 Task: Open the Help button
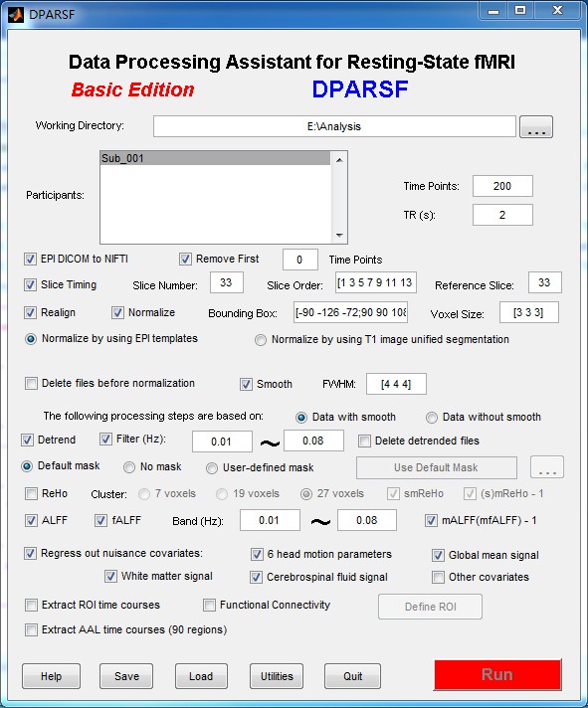[51, 676]
